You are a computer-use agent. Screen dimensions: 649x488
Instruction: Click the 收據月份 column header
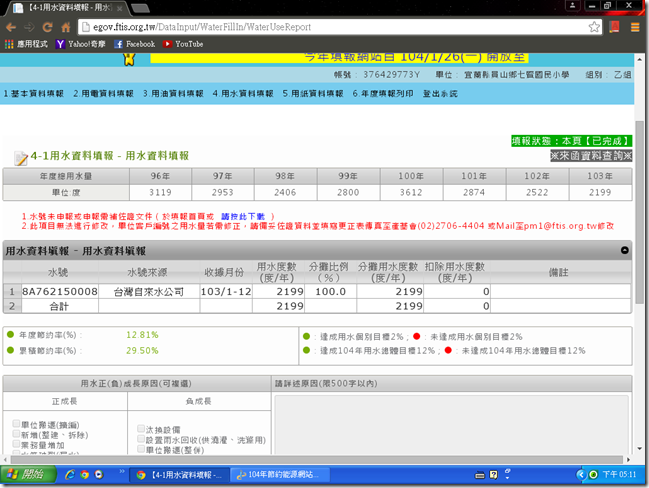(x=224, y=272)
